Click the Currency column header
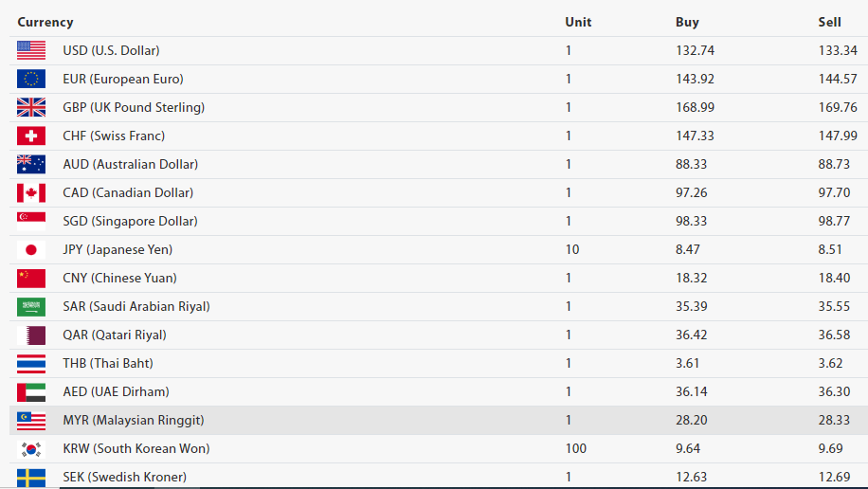The image size is (868, 489). point(45,22)
